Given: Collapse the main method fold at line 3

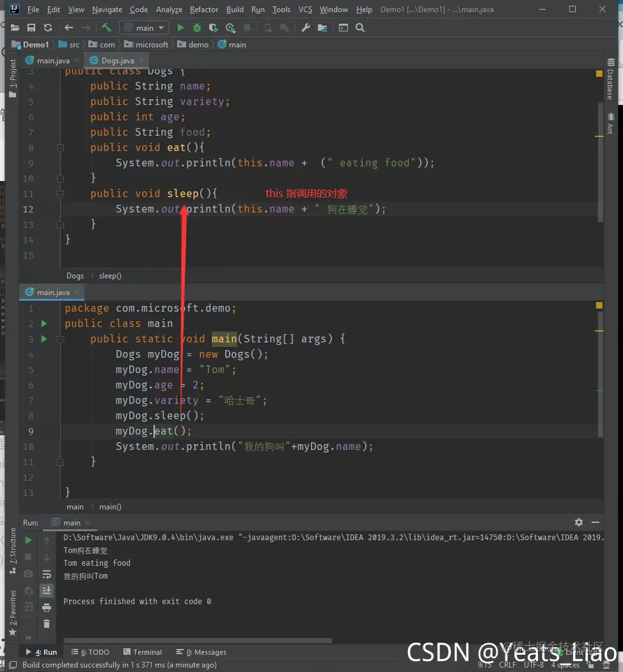Looking at the screenshot, I should tap(60, 339).
